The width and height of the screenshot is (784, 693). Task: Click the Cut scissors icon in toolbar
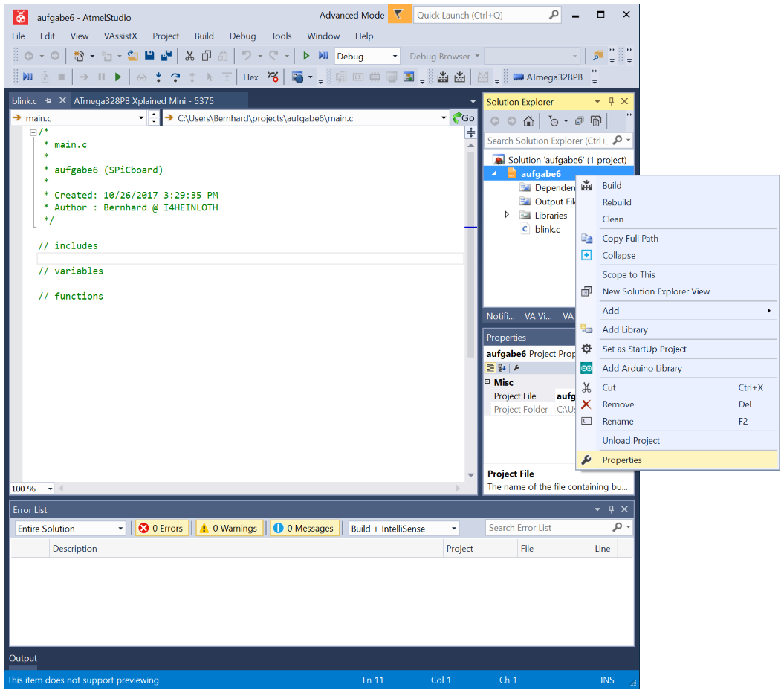[x=189, y=56]
